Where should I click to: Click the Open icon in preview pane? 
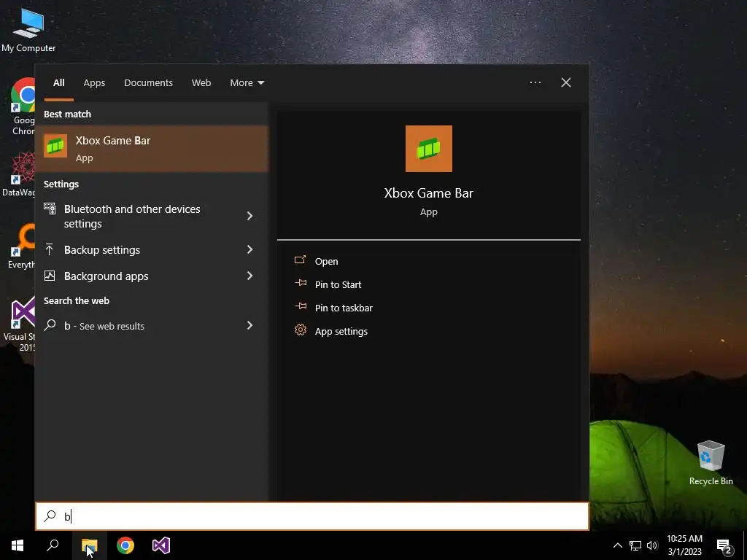coord(300,260)
